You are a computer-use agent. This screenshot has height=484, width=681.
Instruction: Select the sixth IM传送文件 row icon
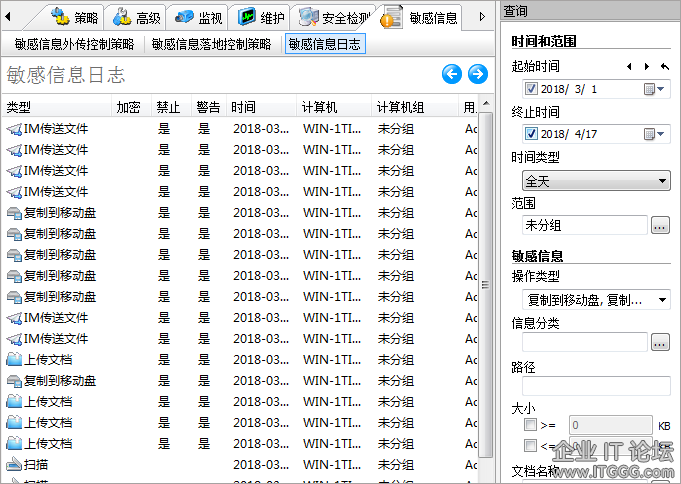click(x=14, y=338)
